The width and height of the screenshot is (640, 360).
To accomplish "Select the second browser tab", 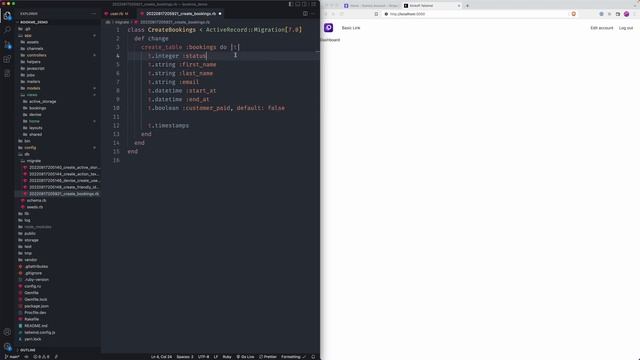I will [x=431, y=6].
